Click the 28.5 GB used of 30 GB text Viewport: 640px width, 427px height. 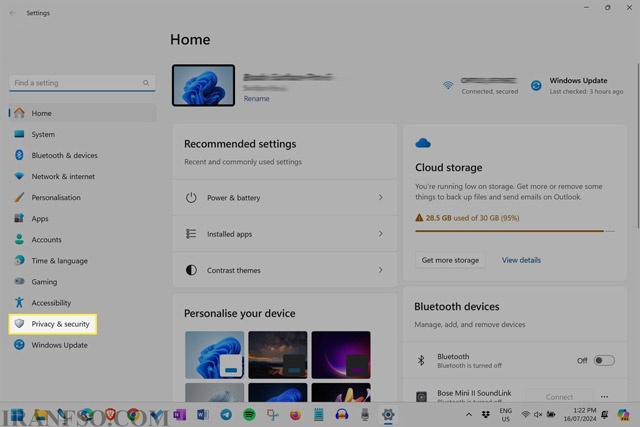[472, 218]
